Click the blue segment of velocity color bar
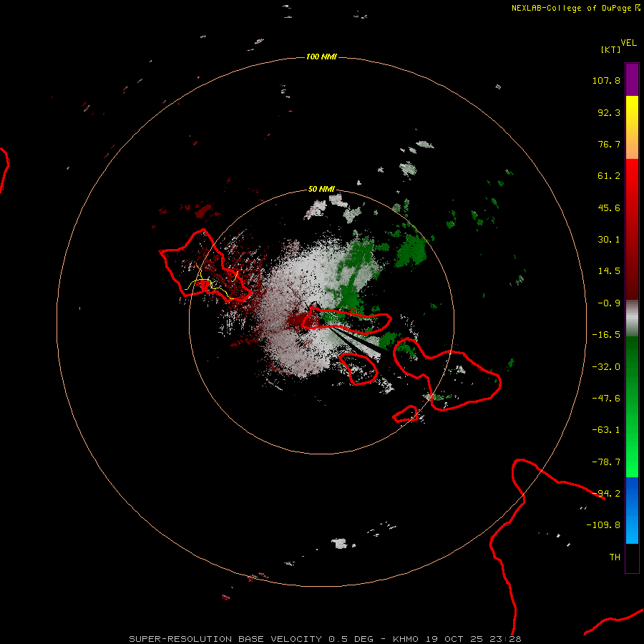This screenshot has width=644, height=644. (x=632, y=509)
